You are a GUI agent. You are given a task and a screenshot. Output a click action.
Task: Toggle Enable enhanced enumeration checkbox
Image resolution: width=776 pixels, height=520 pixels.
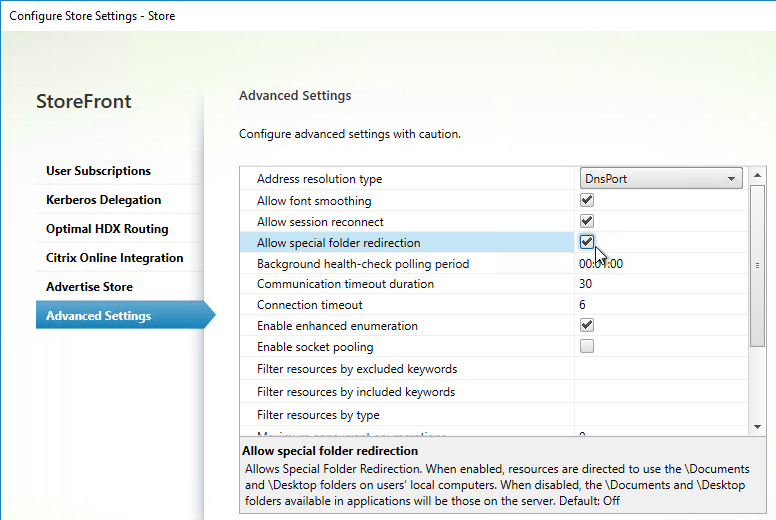tap(587, 325)
